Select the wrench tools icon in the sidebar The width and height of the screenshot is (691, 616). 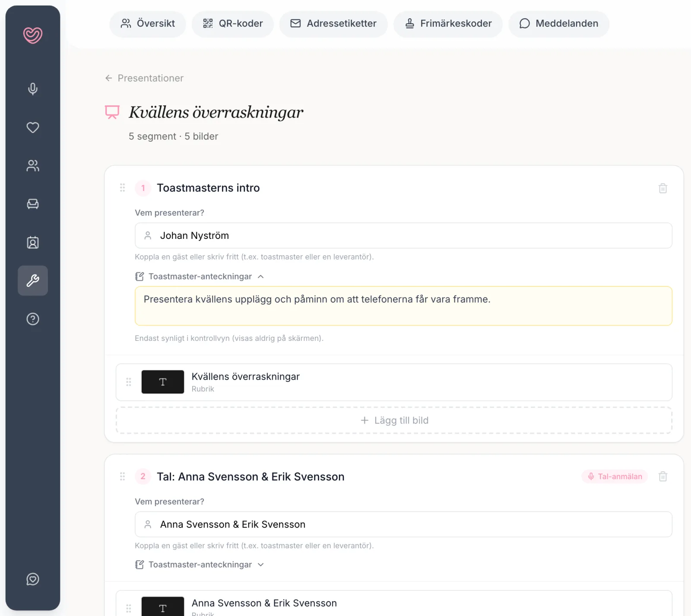click(33, 281)
